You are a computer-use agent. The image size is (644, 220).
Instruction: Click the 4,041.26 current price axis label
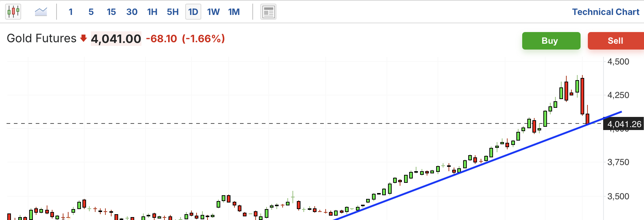(624, 124)
